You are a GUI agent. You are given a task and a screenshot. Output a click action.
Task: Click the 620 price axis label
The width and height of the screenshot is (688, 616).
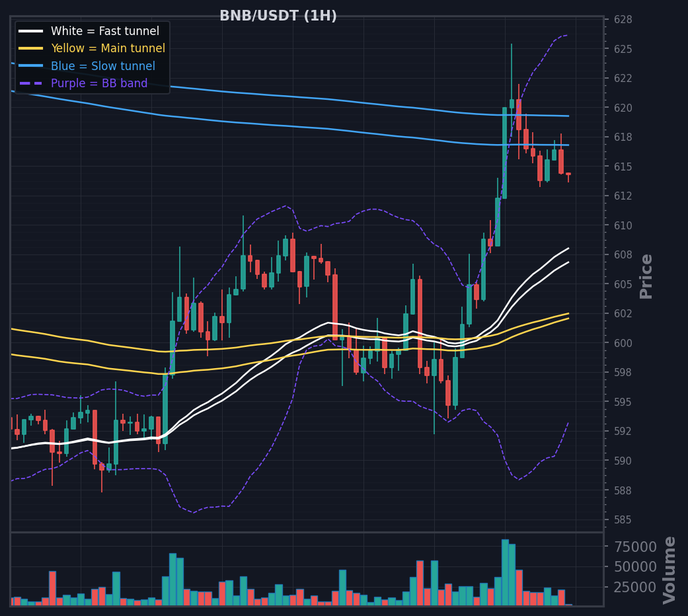click(x=623, y=108)
